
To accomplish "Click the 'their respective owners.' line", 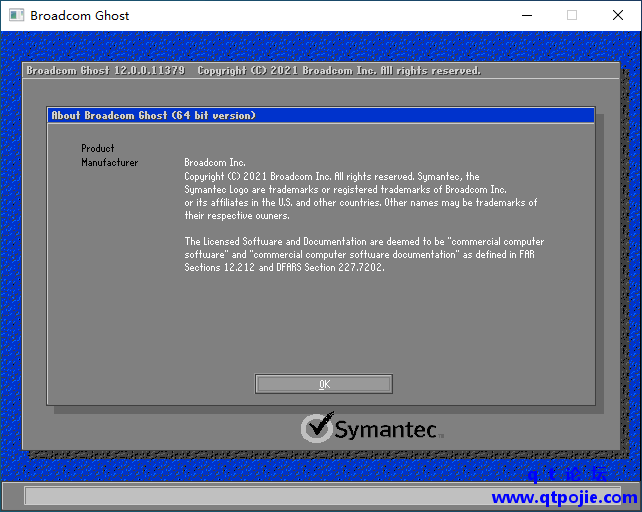I will 237,215.
